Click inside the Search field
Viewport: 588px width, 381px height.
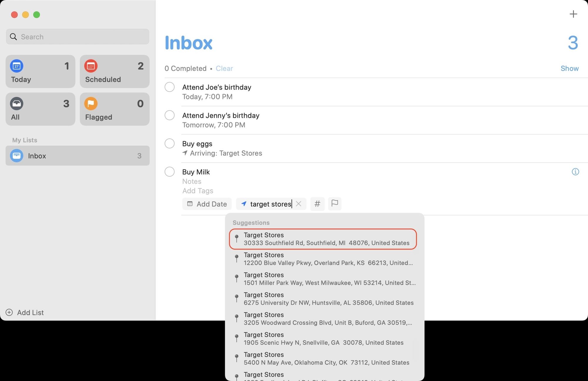[x=77, y=37]
